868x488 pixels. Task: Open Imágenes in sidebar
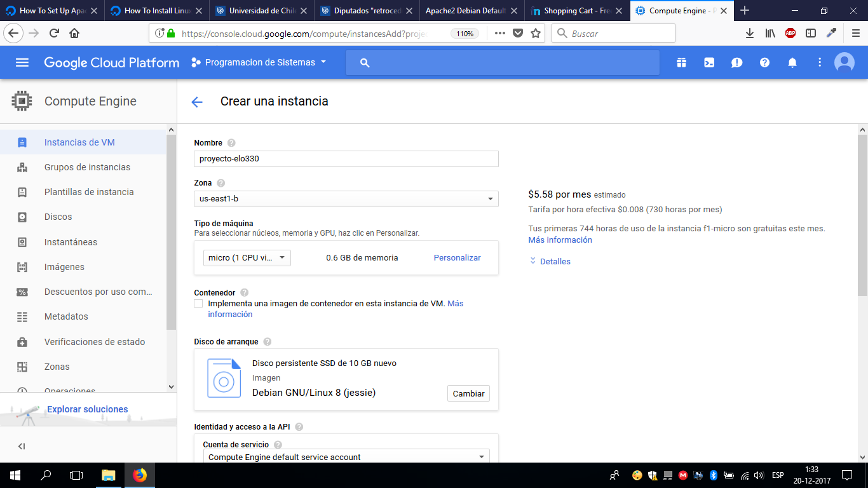click(83, 267)
